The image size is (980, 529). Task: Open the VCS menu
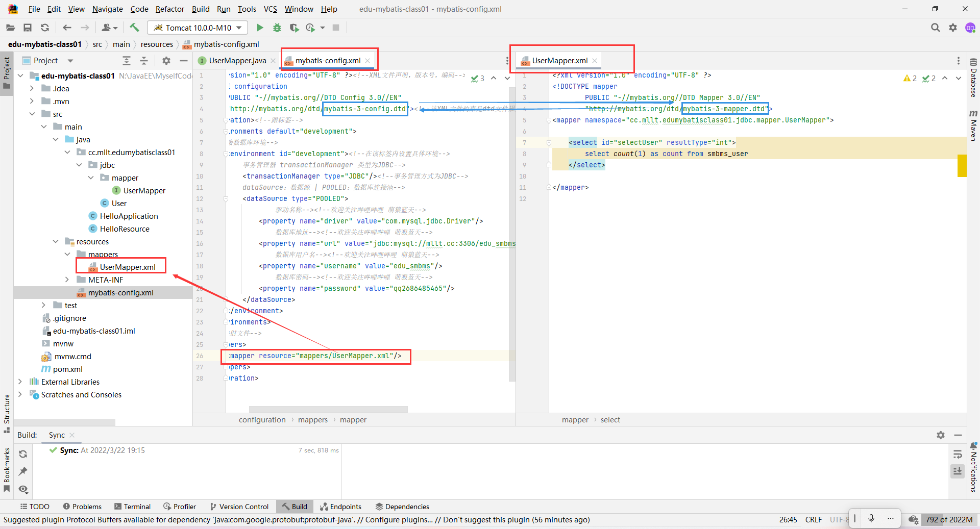[x=270, y=9]
